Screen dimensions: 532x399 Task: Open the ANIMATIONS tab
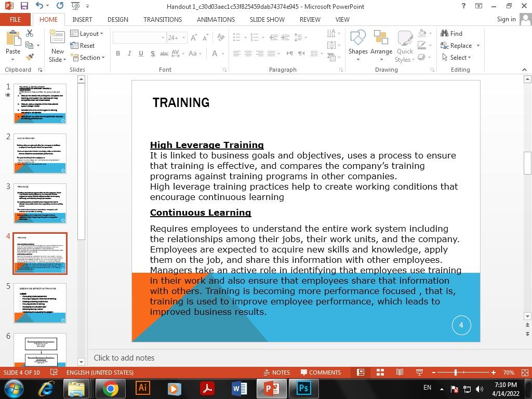pos(215,19)
